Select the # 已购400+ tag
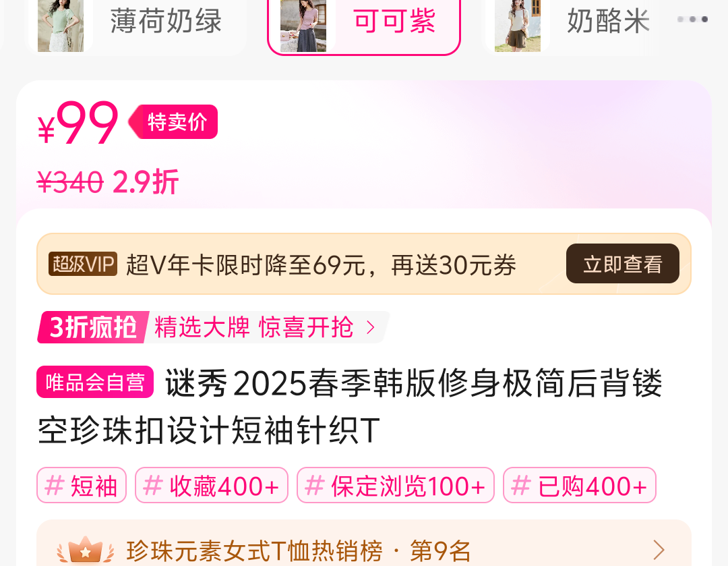This screenshot has width=728, height=566. (x=580, y=485)
